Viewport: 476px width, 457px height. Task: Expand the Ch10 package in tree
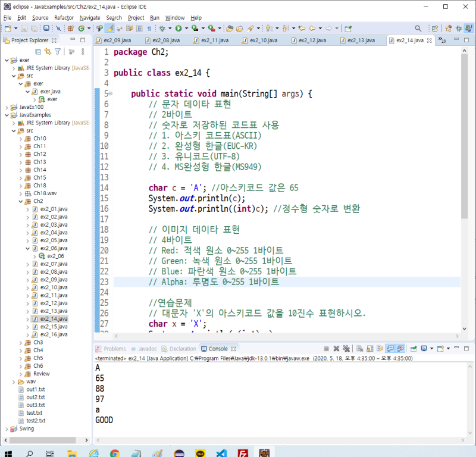tap(21, 139)
